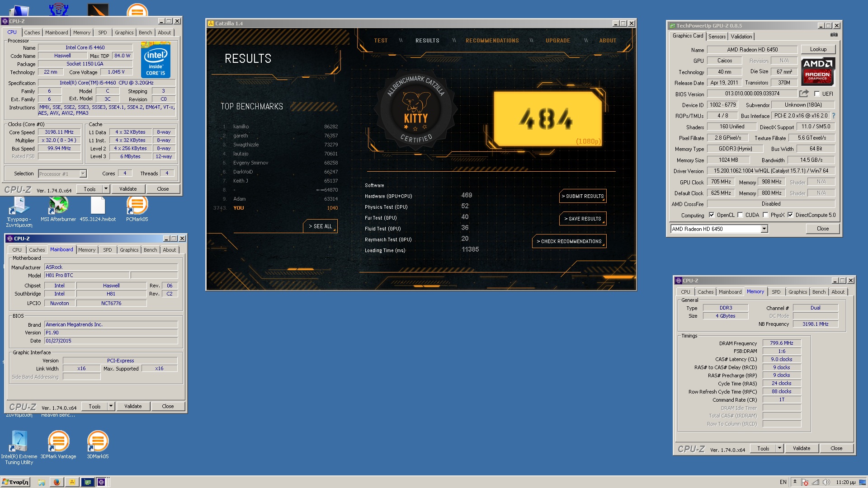Viewport: 868px width, 488px height.
Task: Switch to CPU-Z via its taskbar icon
Action: click(101, 482)
